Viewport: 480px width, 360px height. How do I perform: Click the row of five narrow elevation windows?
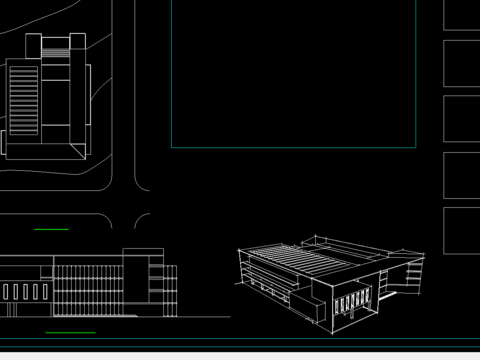25,292
